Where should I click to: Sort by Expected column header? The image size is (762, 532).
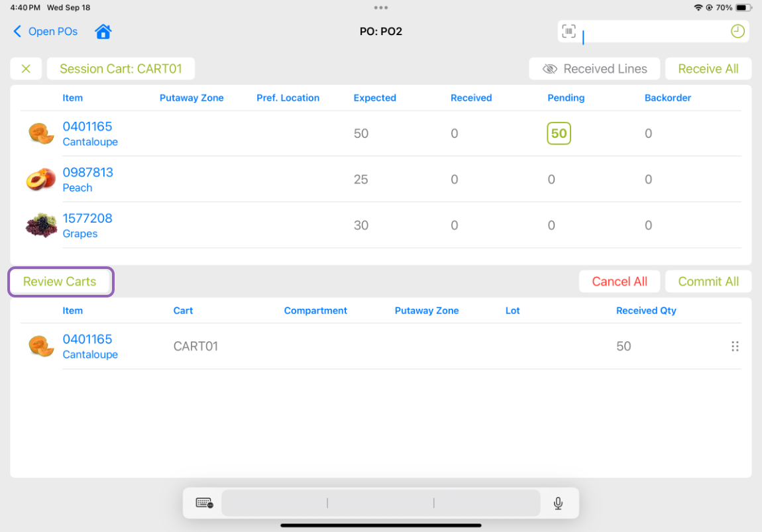pos(374,98)
